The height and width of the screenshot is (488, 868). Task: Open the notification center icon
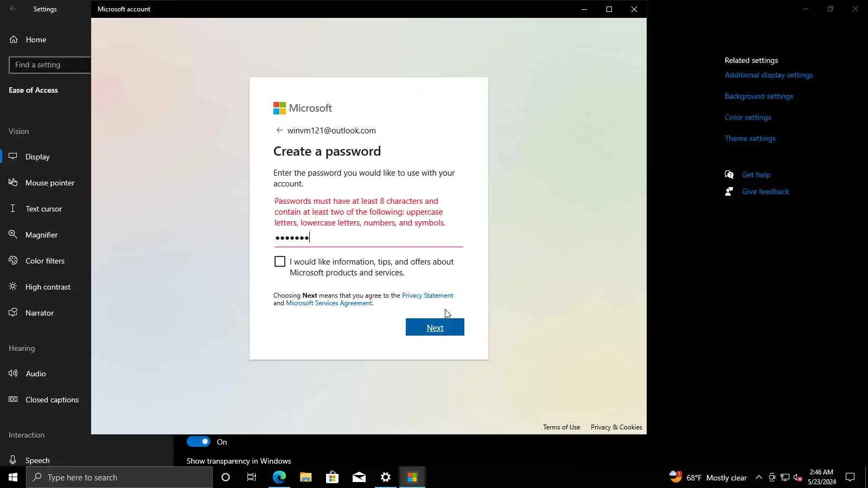(850, 477)
